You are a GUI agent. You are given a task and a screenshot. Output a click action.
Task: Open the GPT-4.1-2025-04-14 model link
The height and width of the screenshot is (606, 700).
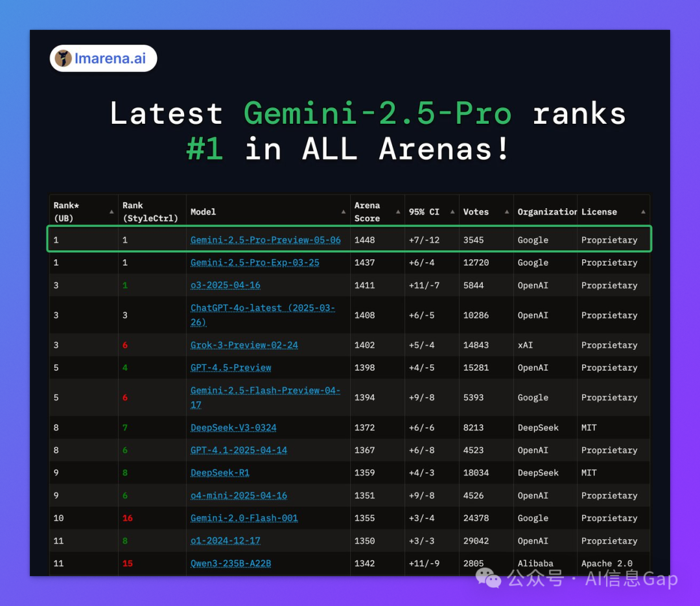(x=239, y=450)
